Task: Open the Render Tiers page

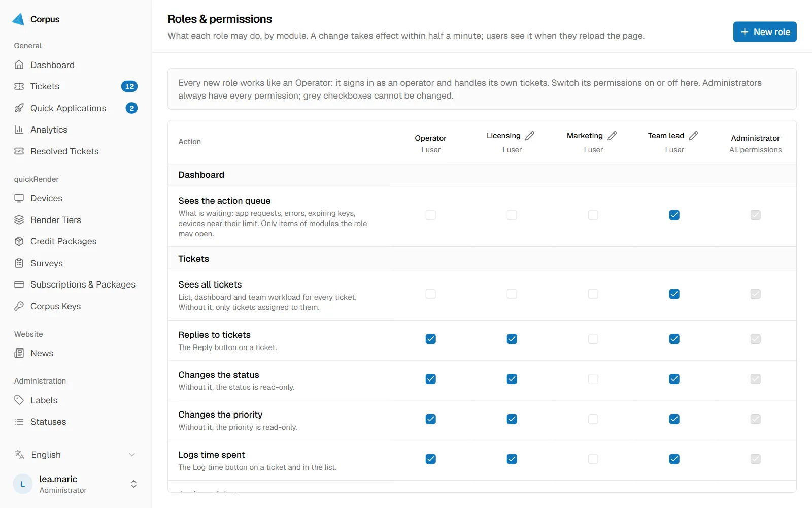Action: [76, 220]
